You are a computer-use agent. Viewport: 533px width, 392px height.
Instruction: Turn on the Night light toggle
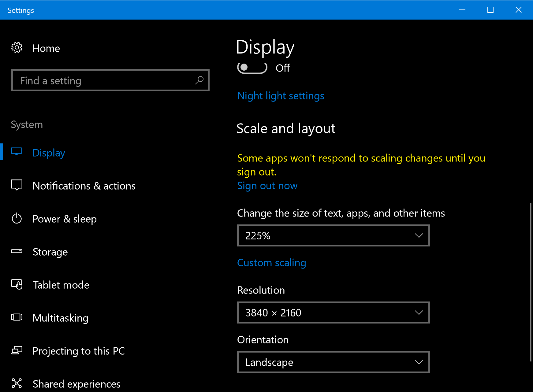(252, 68)
